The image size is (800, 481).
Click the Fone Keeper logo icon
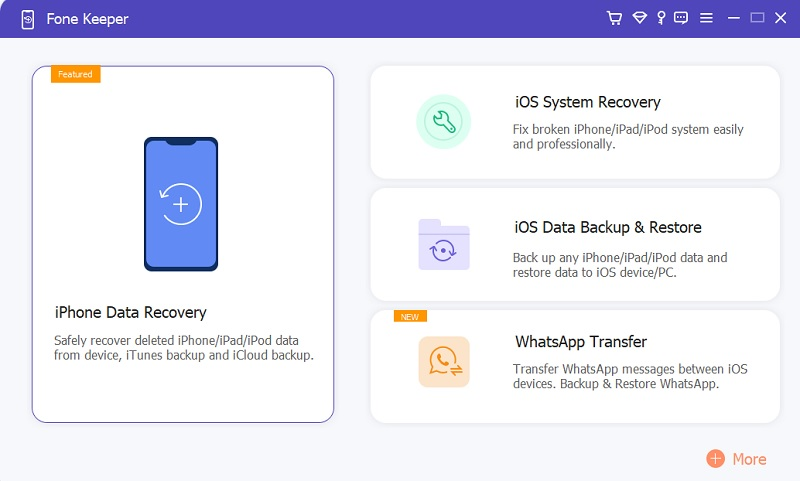pos(26,19)
